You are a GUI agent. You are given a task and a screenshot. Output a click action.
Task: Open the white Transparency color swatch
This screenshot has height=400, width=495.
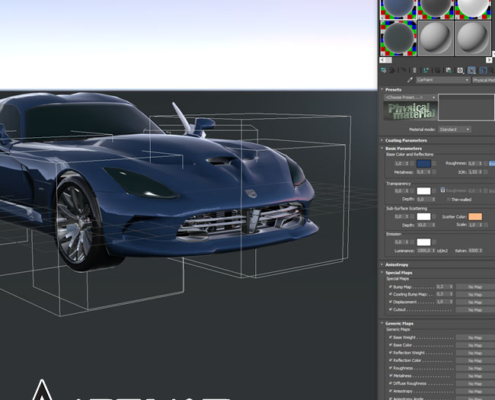click(424, 191)
